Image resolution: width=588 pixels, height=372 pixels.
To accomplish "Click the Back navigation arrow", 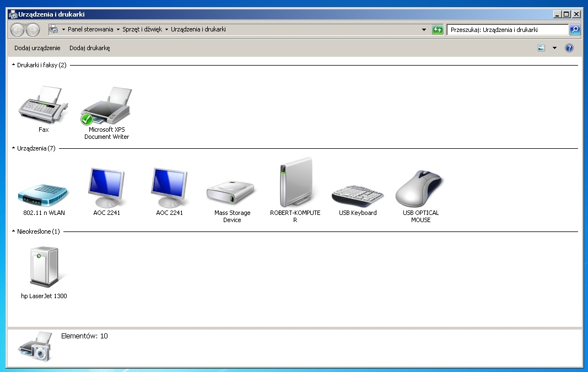I will pos(17,30).
